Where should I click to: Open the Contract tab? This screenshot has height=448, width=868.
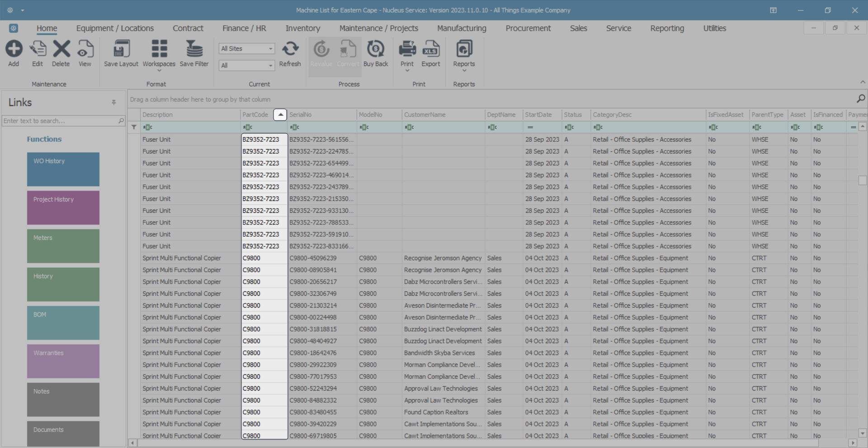188,28
